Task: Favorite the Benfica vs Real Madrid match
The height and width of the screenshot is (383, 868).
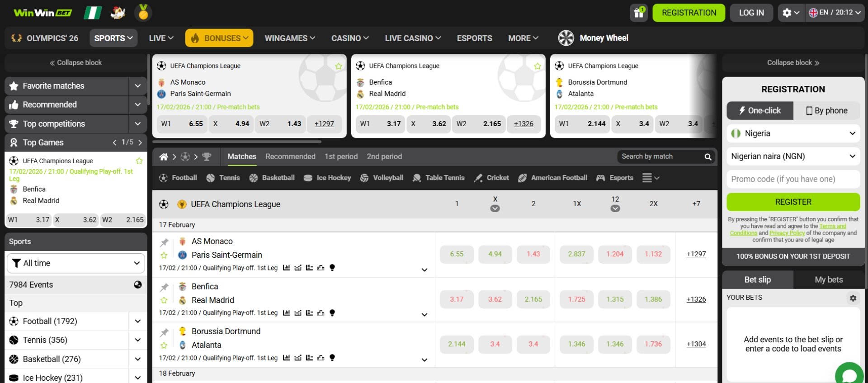Action: tap(164, 300)
